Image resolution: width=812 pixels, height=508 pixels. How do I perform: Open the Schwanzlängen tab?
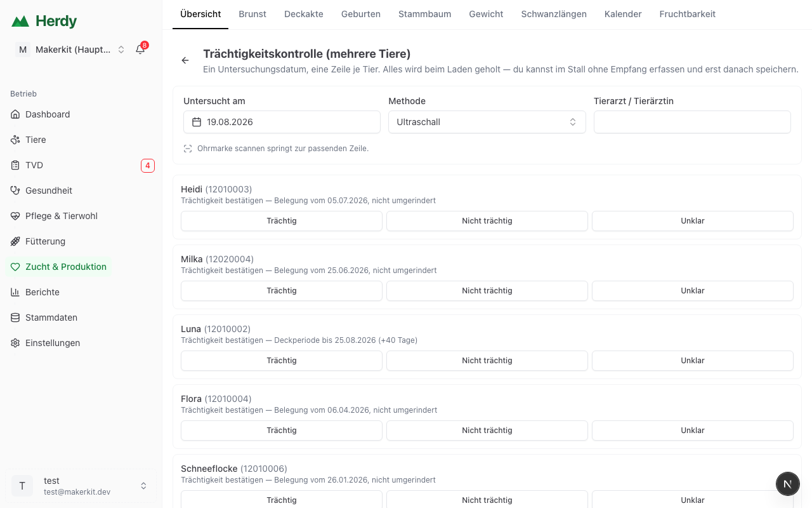pos(554,14)
